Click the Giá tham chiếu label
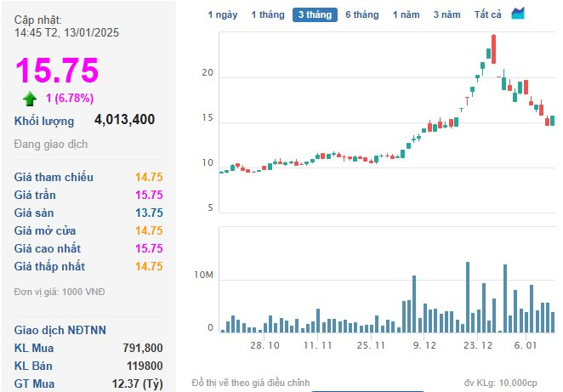 54,177
